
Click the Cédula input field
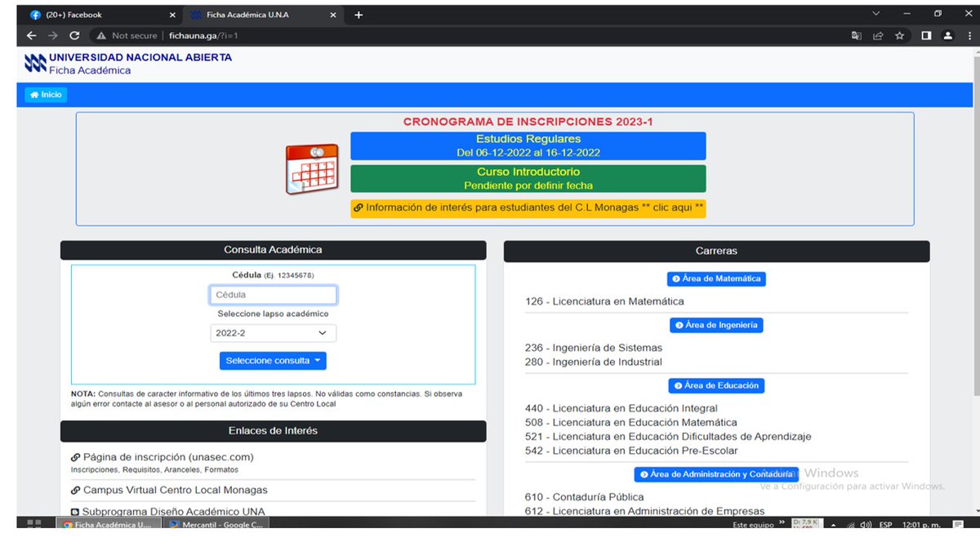tap(273, 294)
